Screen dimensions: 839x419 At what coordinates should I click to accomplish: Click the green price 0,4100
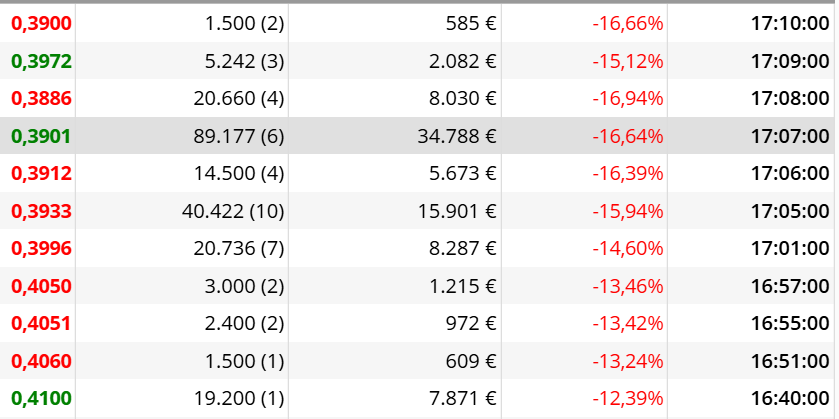coord(41,399)
